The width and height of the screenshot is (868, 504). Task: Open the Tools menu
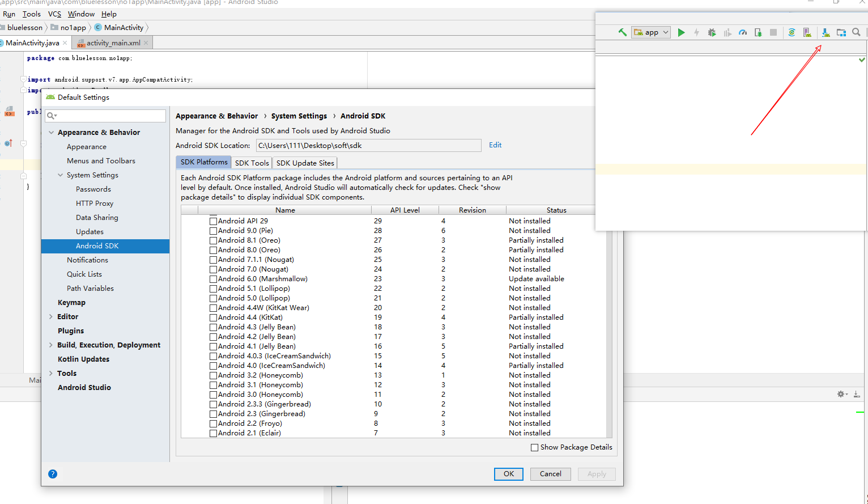click(31, 14)
